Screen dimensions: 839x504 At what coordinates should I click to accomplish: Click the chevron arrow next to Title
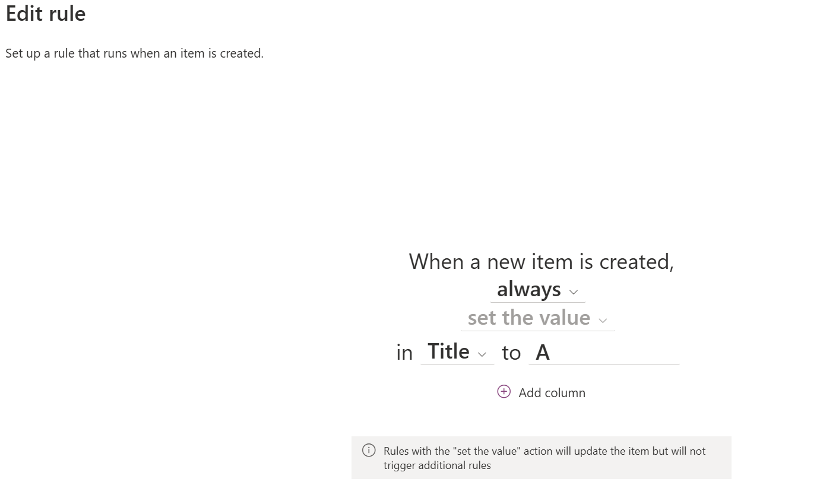click(482, 354)
